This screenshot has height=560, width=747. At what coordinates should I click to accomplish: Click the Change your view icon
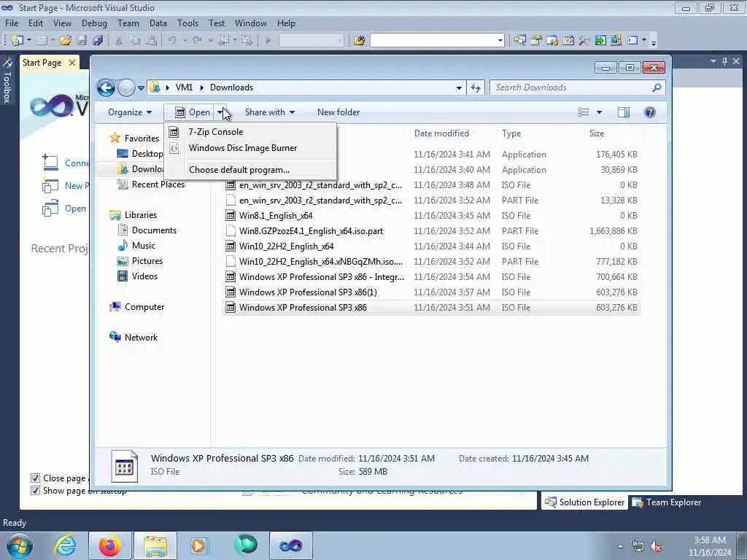583,112
